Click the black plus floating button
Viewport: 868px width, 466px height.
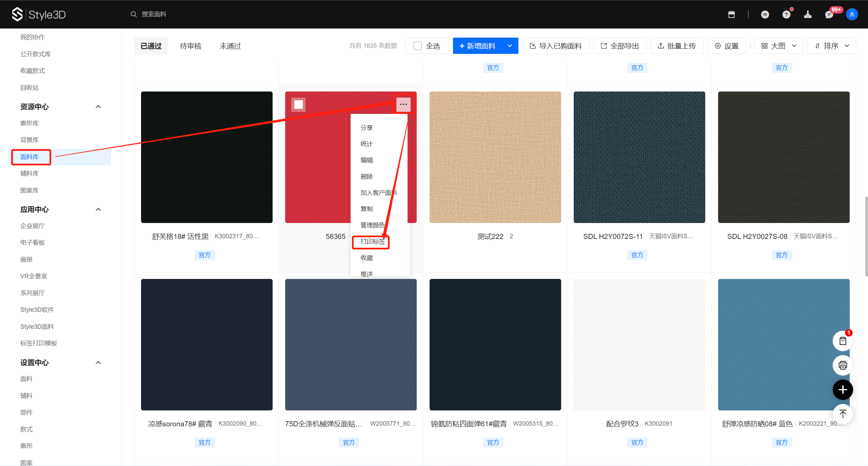point(843,390)
